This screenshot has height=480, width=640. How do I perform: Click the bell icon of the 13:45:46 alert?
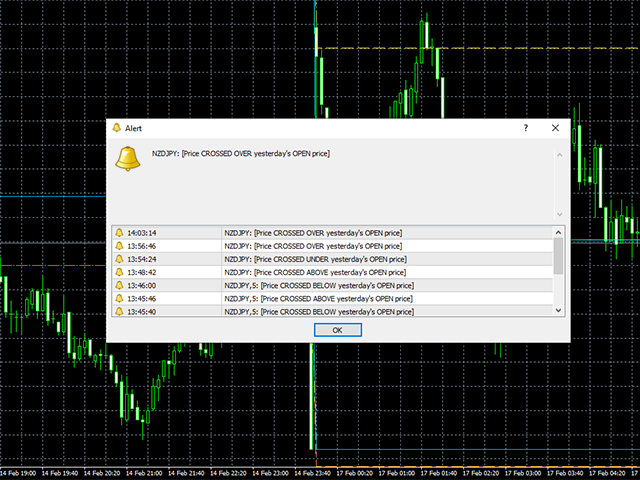119,298
